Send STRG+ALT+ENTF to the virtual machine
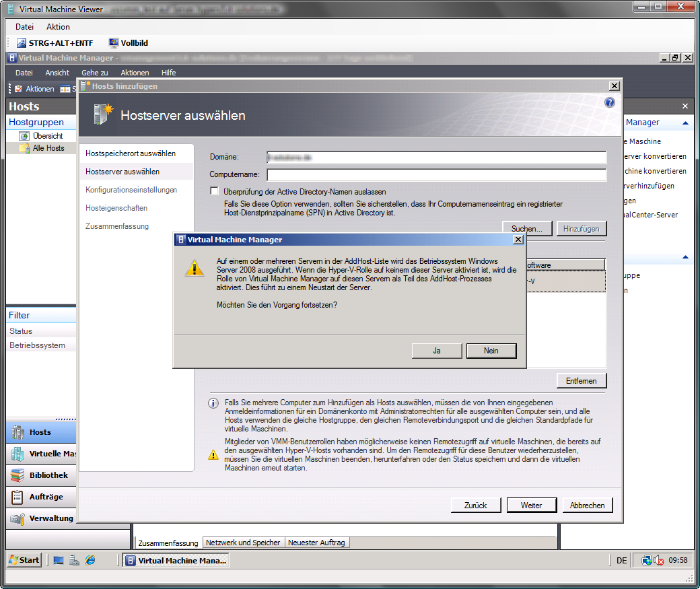Screen dimensions: 700x589 [55, 43]
